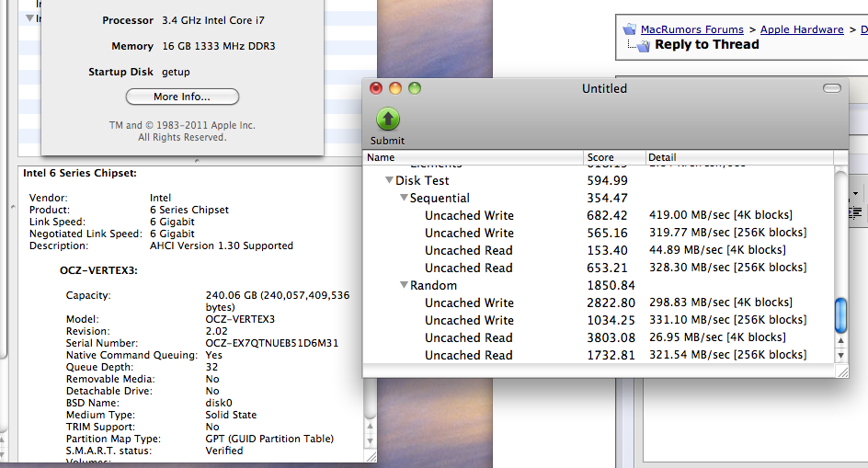Click the Reply to Thread heading

707,44
